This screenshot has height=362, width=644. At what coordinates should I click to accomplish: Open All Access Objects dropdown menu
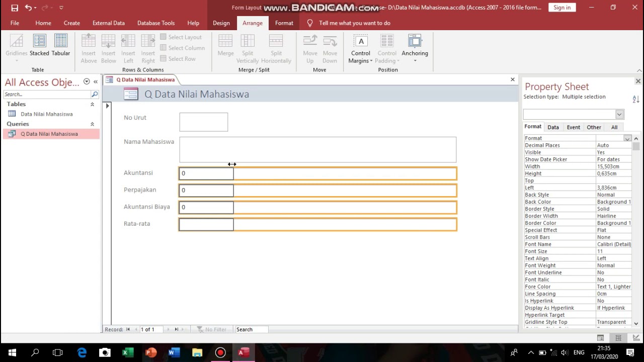[x=87, y=81]
